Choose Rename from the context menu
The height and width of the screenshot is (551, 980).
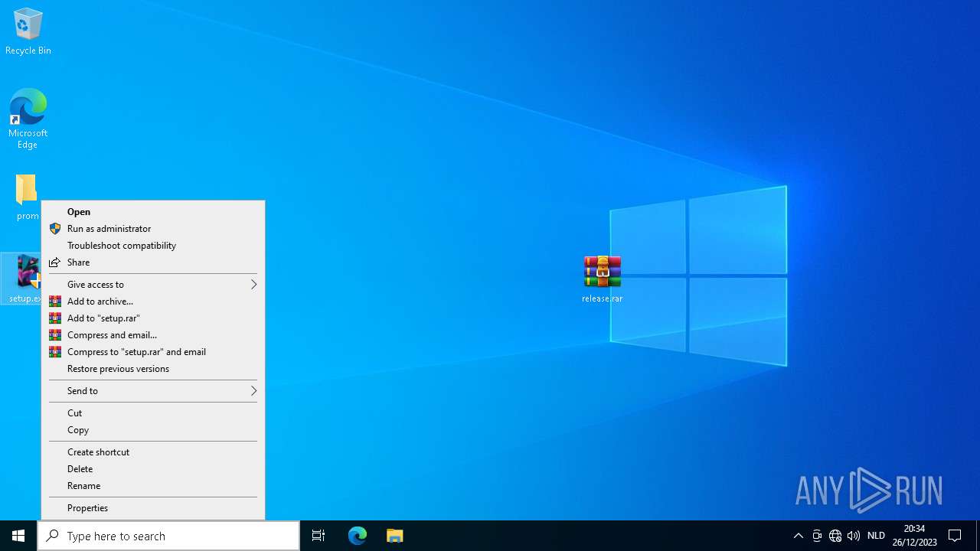click(x=153, y=486)
